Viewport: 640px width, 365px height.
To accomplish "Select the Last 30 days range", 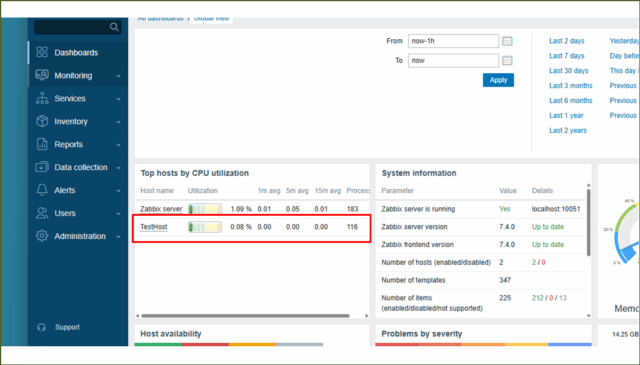I will click(569, 71).
